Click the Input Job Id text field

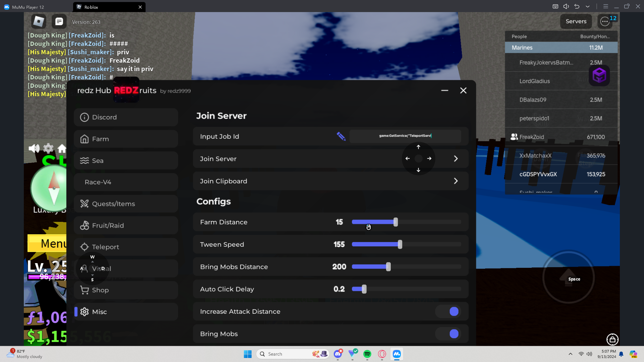click(405, 136)
